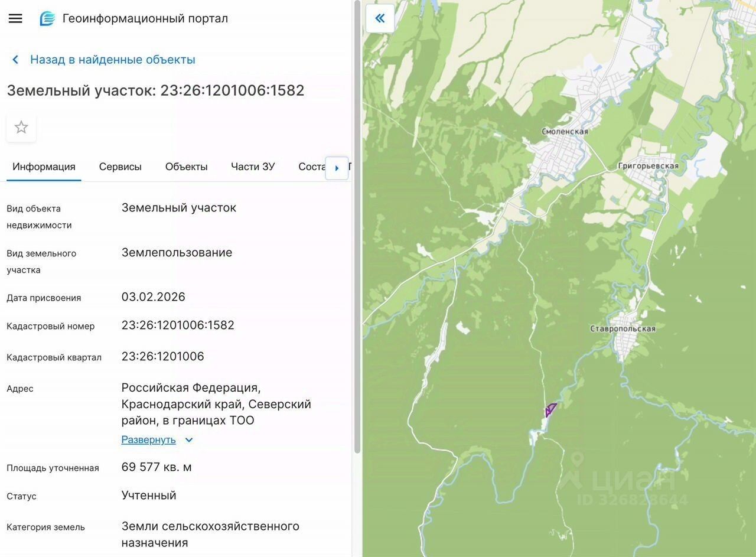Viewport: 756px width, 557px height.
Task: Click the Дата присвоения field label
Action: tap(44, 298)
